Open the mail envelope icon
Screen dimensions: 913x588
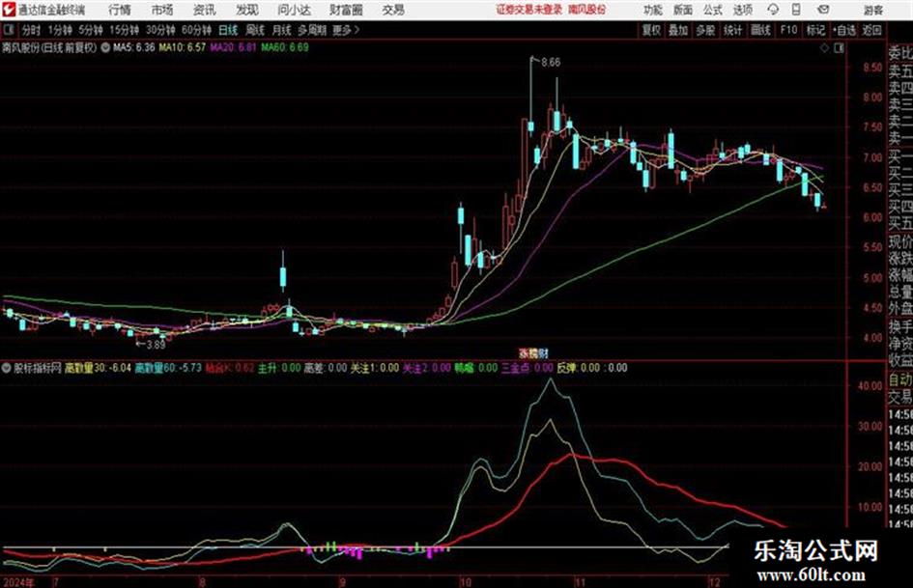(823, 10)
